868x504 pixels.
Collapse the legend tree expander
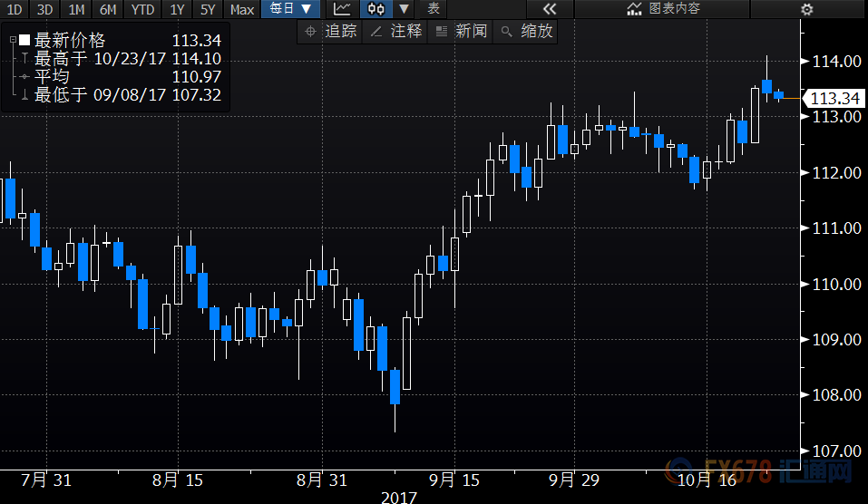[13, 40]
